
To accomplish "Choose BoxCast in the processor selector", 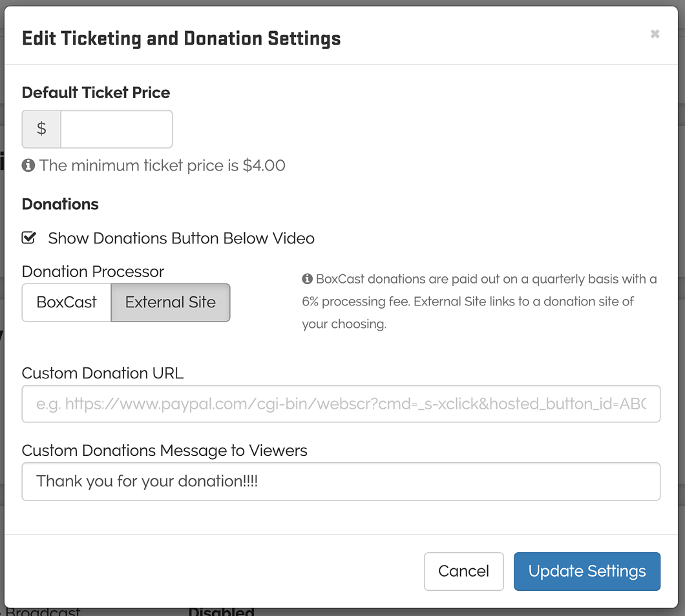I will pyautogui.click(x=65, y=302).
